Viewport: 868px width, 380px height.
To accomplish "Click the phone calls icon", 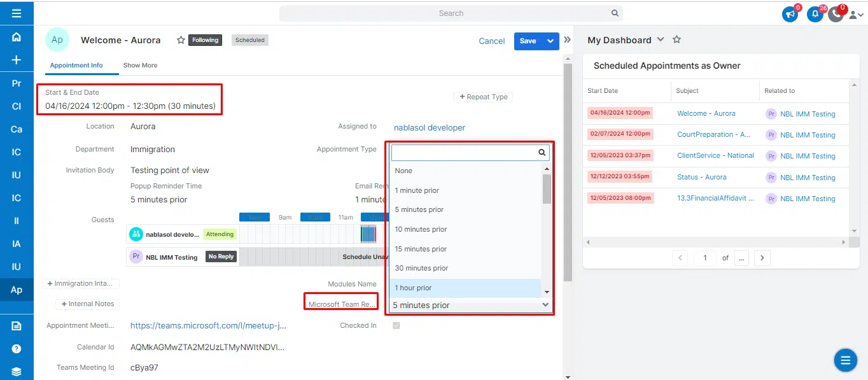I will [x=836, y=14].
